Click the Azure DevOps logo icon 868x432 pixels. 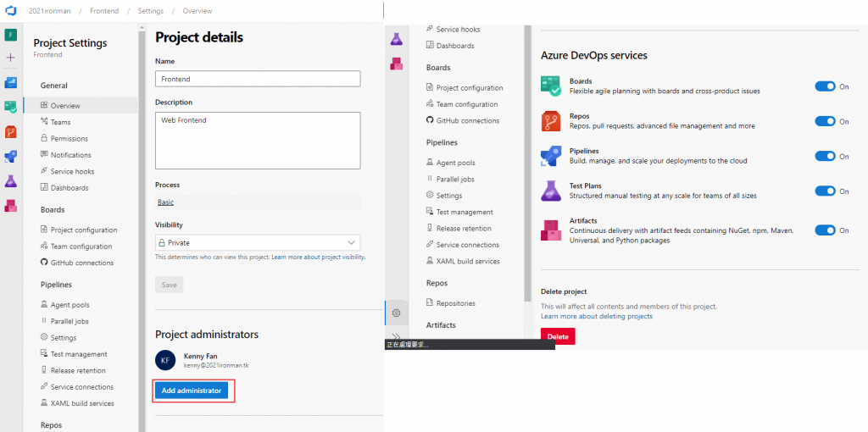click(11, 10)
